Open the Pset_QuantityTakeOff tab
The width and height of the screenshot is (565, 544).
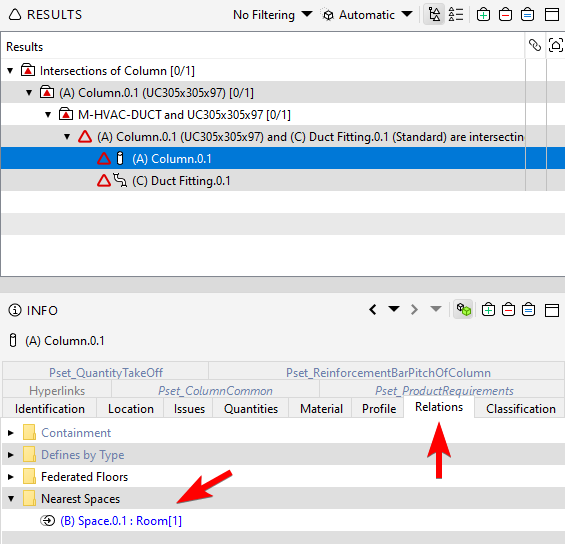106,372
